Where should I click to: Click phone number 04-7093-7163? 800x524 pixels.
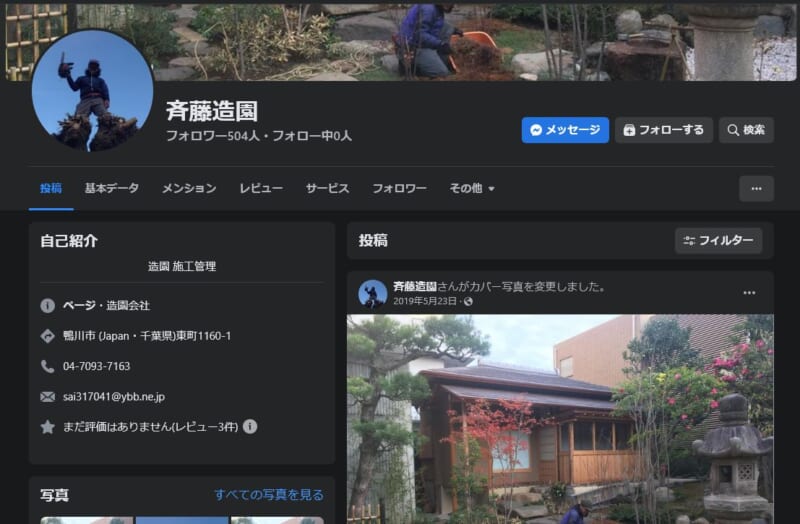pos(96,366)
